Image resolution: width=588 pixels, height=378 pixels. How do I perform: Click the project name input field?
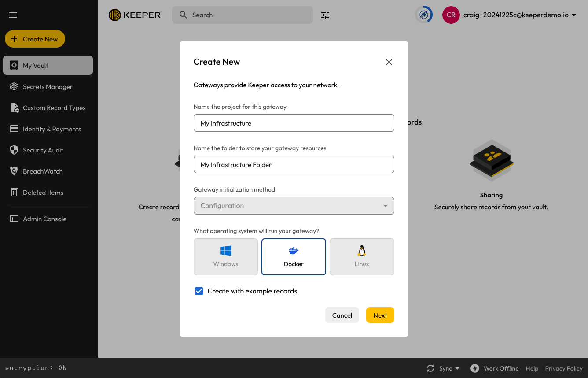coord(294,123)
